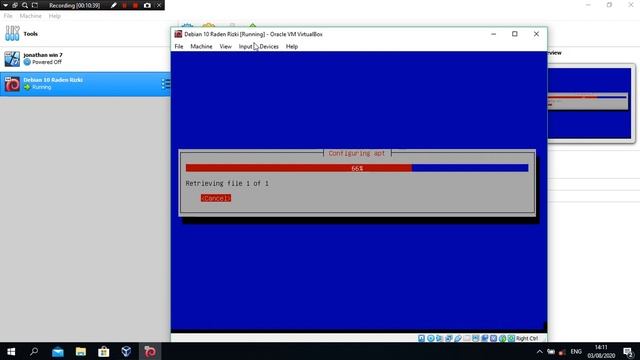Click the magnifier zoom icon in recording bar
640x360 pixels.
[x=25, y=5]
